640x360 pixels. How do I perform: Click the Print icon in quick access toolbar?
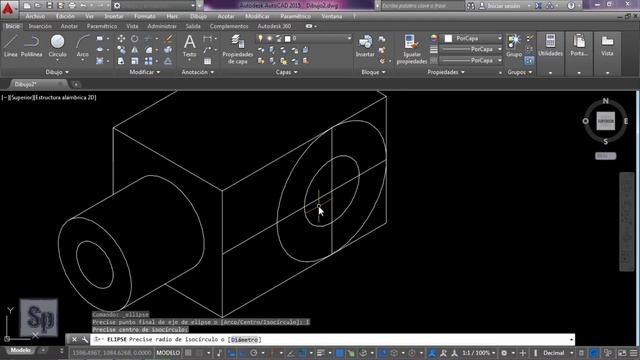pos(72,6)
